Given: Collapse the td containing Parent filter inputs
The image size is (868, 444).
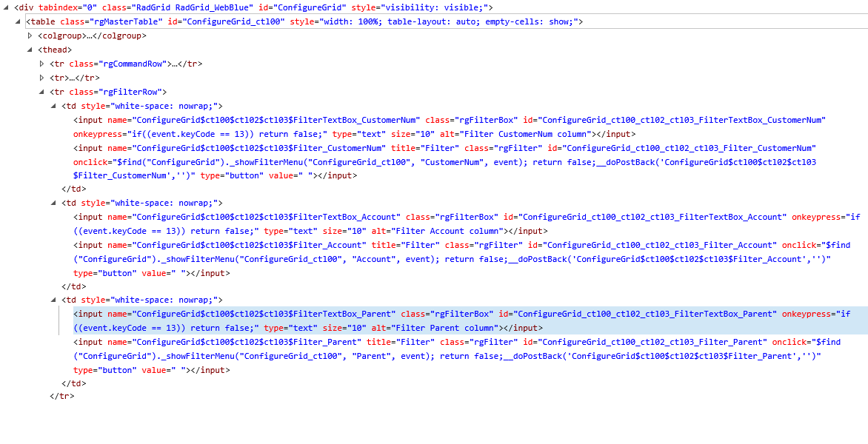Looking at the screenshot, I should [54, 300].
